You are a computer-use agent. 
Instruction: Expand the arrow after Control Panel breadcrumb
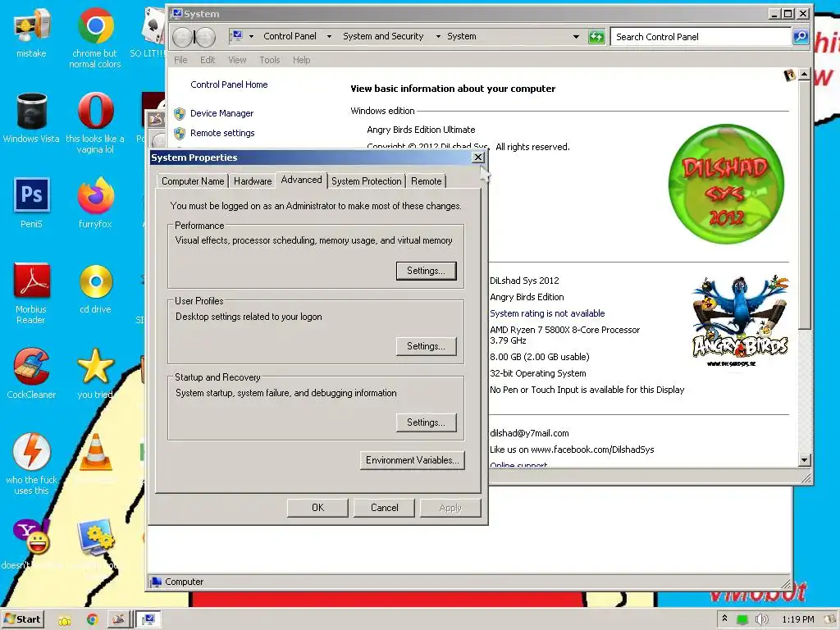point(329,37)
